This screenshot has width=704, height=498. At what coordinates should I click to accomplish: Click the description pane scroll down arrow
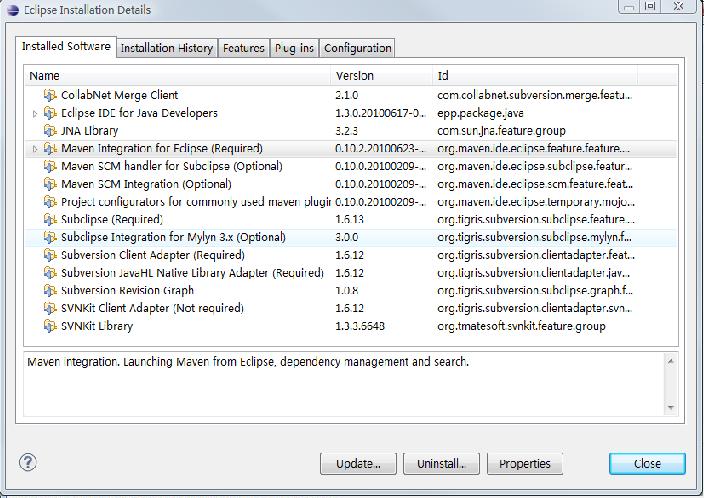(x=670, y=408)
